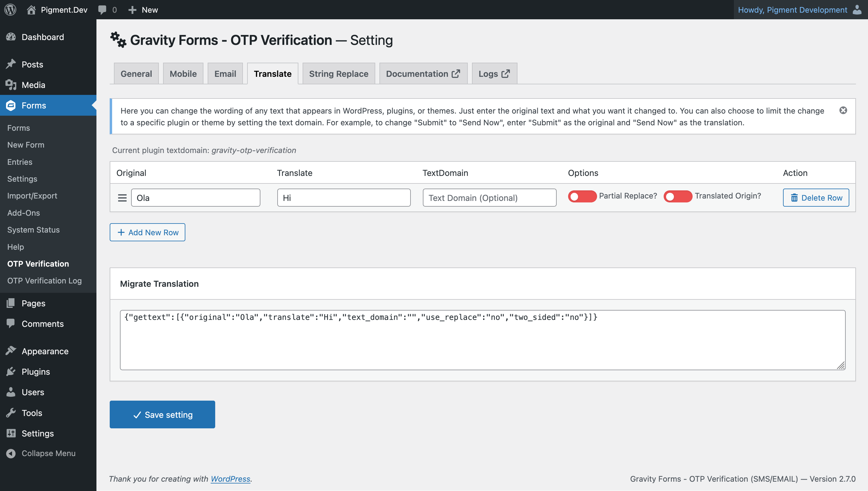Open the WordPress logo menu
Viewport: 868px width, 491px height.
(x=10, y=9)
